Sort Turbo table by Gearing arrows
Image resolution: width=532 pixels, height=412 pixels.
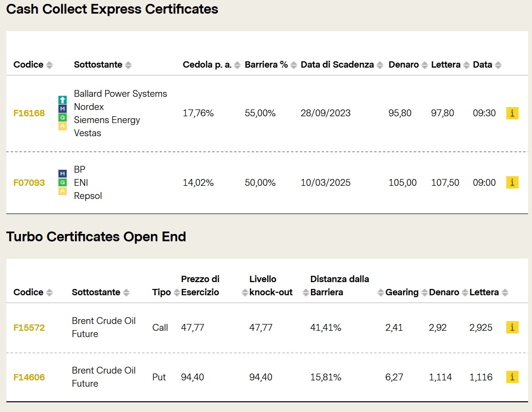[424, 292]
